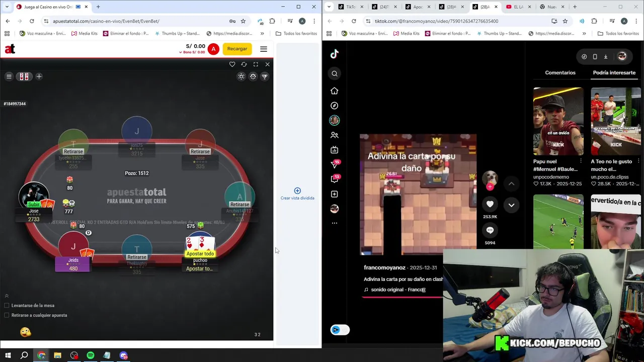644x362 pixels.
Task: Close the poker game with the X icon
Action: pos(267,64)
